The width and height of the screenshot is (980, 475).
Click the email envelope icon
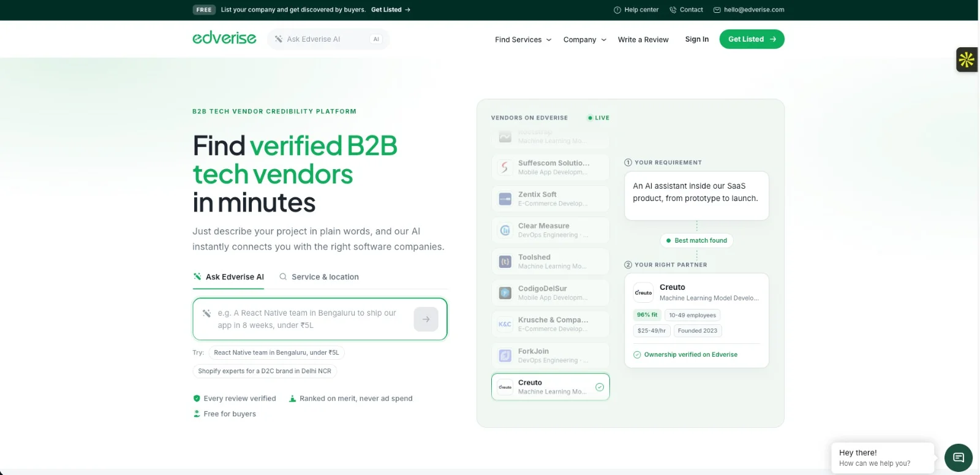717,10
